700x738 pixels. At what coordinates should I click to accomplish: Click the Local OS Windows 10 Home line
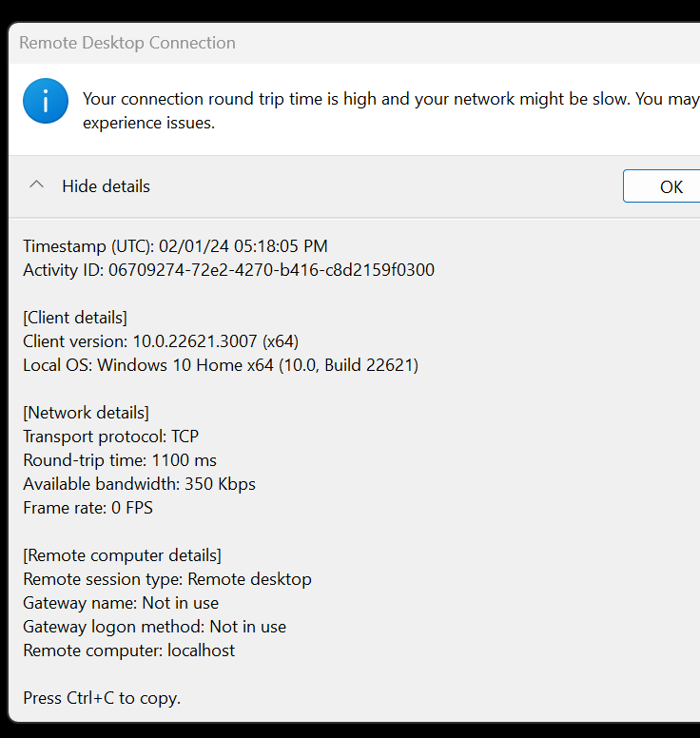[221, 365]
